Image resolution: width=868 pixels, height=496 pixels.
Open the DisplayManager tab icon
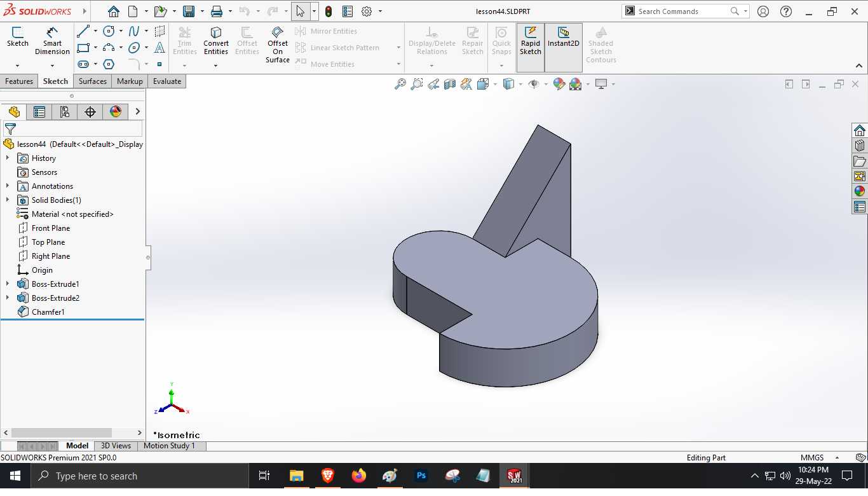tap(116, 112)
